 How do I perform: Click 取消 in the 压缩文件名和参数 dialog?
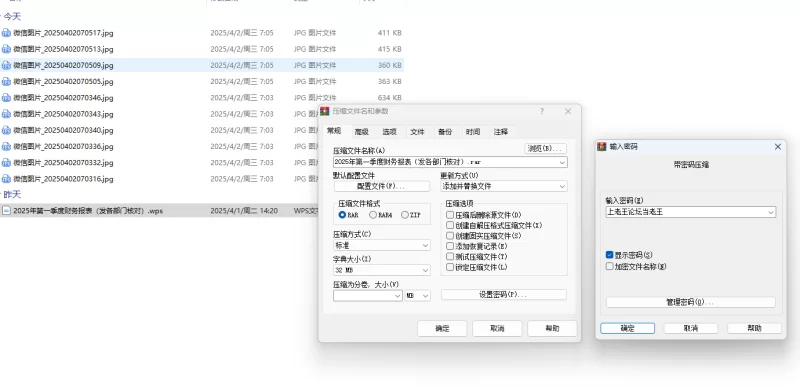click(497, 329)
